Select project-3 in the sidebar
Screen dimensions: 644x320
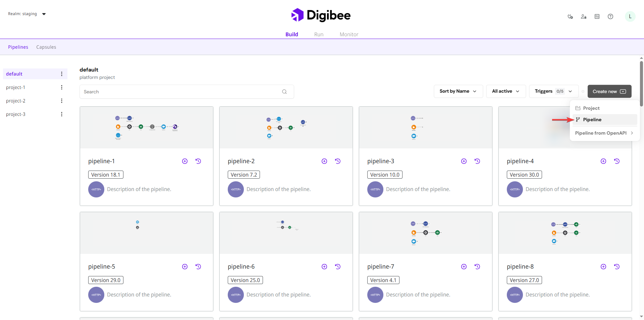point(16,114)
